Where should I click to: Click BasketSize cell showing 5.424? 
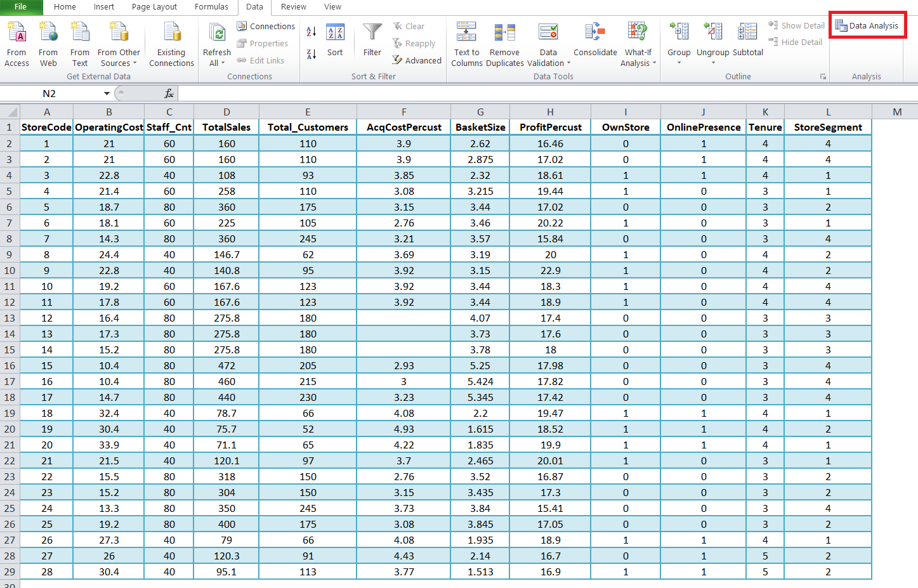point(480,381)
